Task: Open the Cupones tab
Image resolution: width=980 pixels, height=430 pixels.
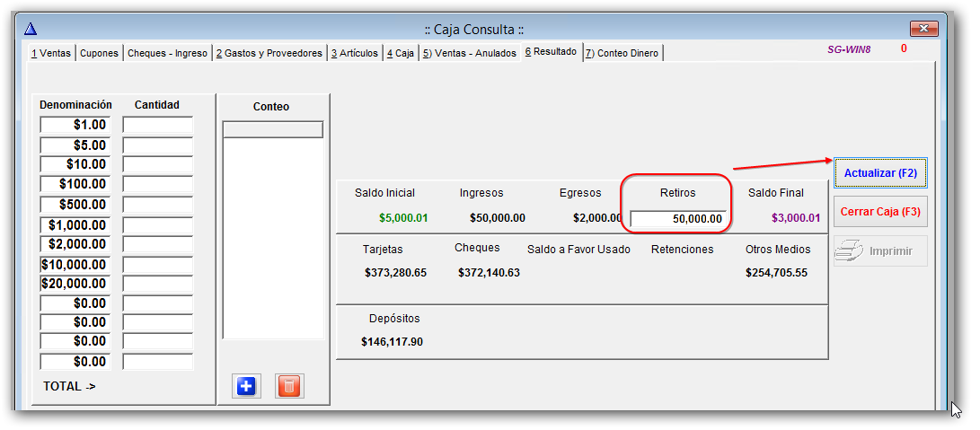Action: 99,54
